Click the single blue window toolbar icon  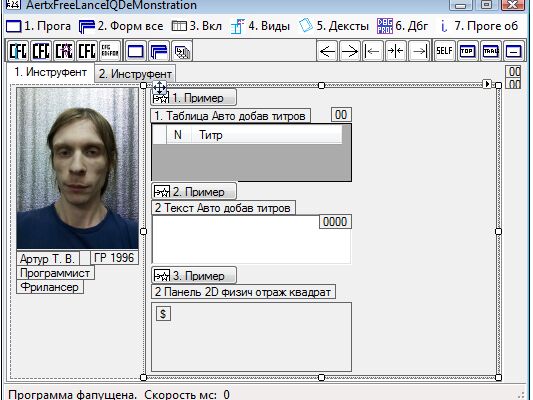tap(135, 51)
